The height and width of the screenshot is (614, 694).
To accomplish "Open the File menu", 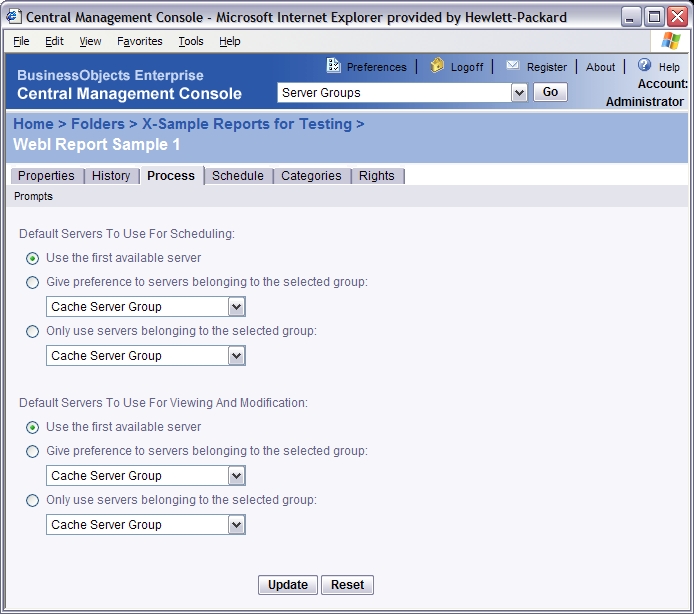I will pyautogui.click(x=21, y=41).
